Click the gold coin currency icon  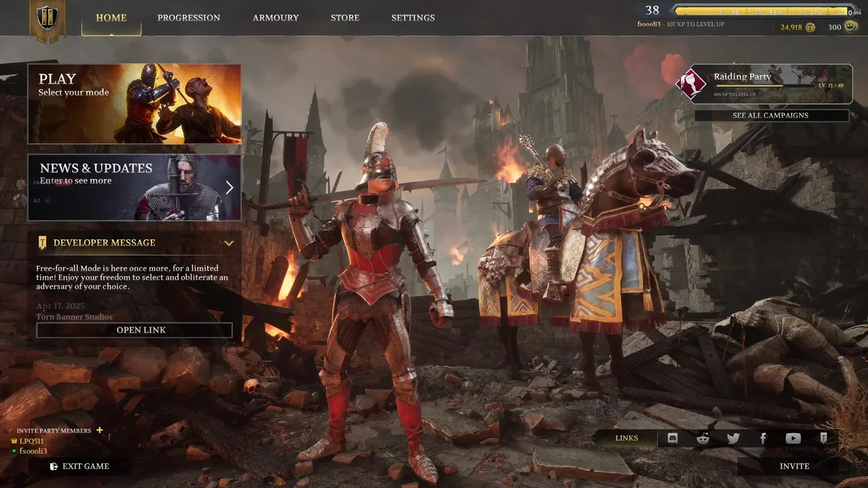pos(810,27)
